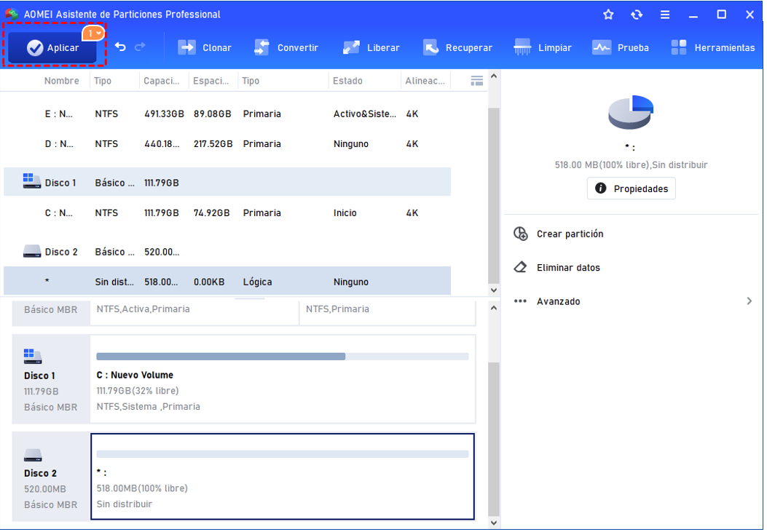Click up arrow of the disk map scrollbar
Image resolution: width=767 pixels, height=532 pixels.
coord(494,308)
